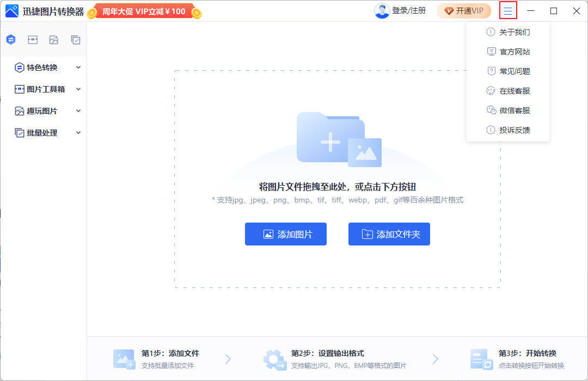
Task: Click the 点击转换按钮开始转换 description
Action: [531, 366]
